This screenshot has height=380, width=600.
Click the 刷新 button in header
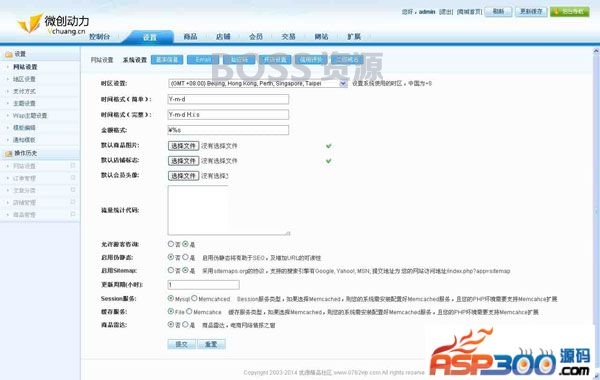498,11
